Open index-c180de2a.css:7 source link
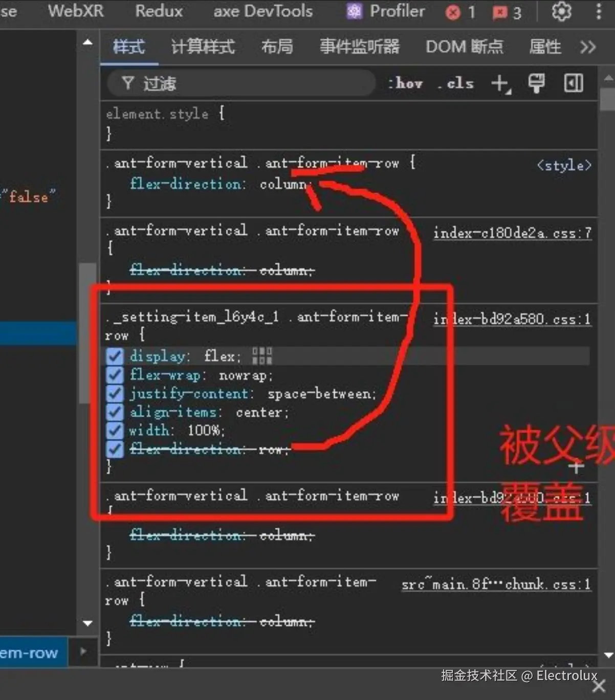The image size is (615, 700). point(512,233)
